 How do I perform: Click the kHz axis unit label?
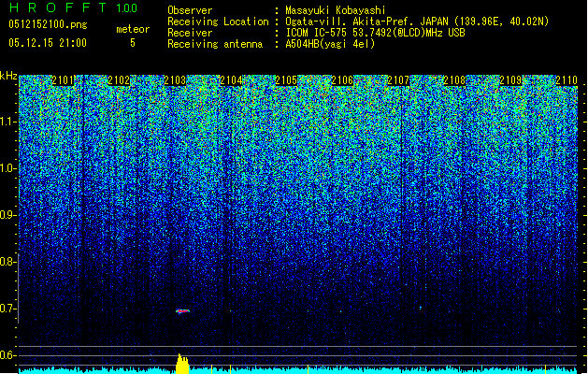(x=8, y=76)
